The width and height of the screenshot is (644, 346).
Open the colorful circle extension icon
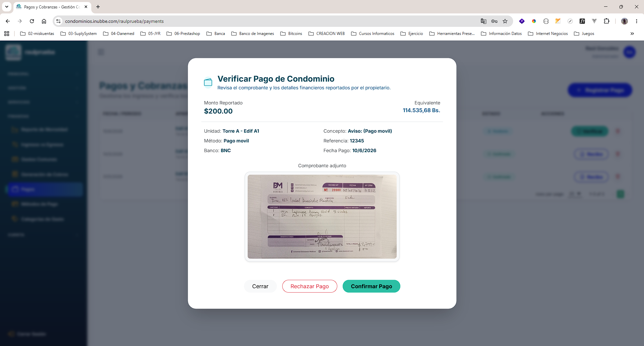[x=534, y=21]
